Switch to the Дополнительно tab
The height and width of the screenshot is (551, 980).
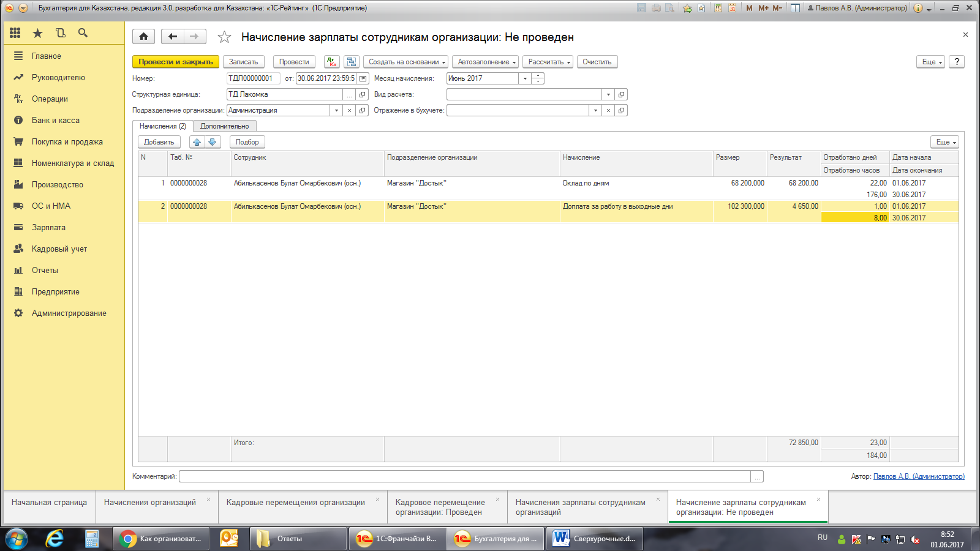click(225, 126)
